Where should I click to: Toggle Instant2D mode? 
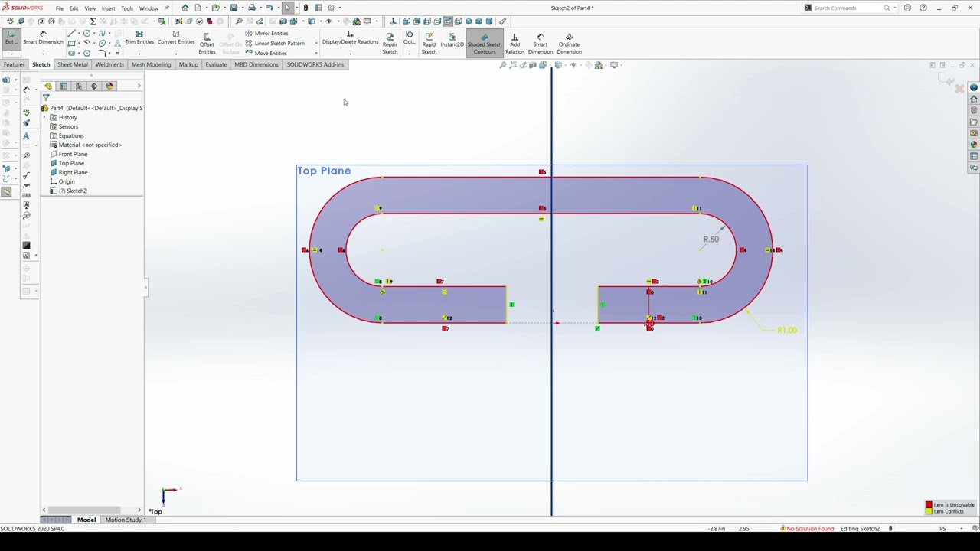coord(452,40)
